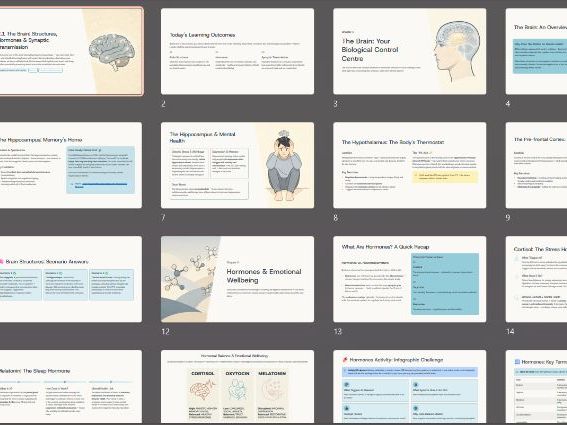Select The Brain: An Overview slide

536,51
